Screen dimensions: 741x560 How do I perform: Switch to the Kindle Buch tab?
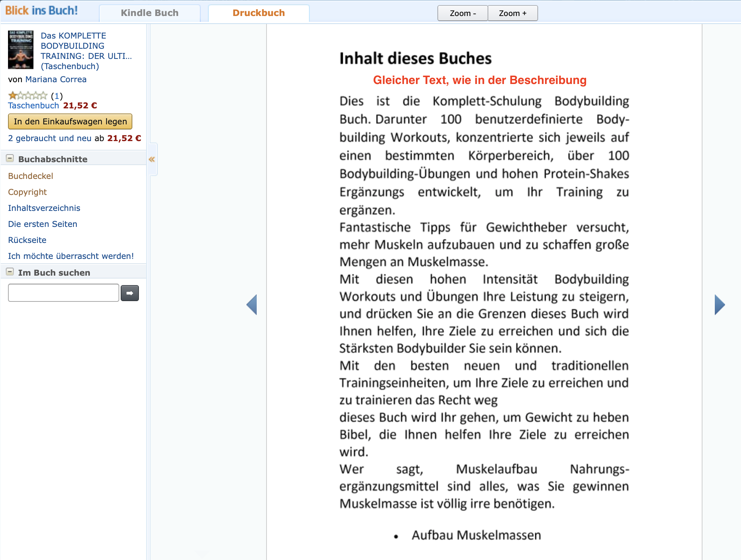149,13
